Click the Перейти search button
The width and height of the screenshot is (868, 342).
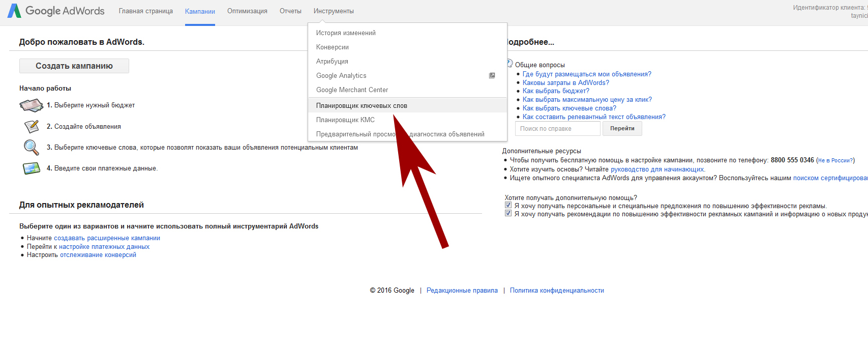coord(622,128)
